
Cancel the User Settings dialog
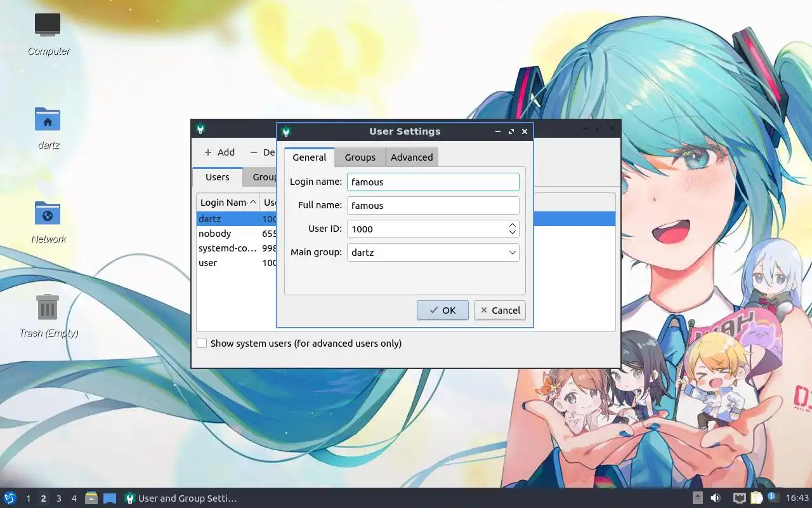[500, 310]
